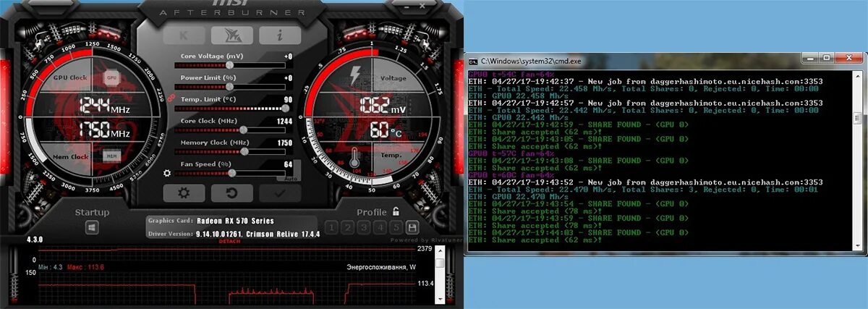The width and height of the screenshot is (868, 309).
Task: Save profile with the floppy disk icon
Action: coord(412,227)
